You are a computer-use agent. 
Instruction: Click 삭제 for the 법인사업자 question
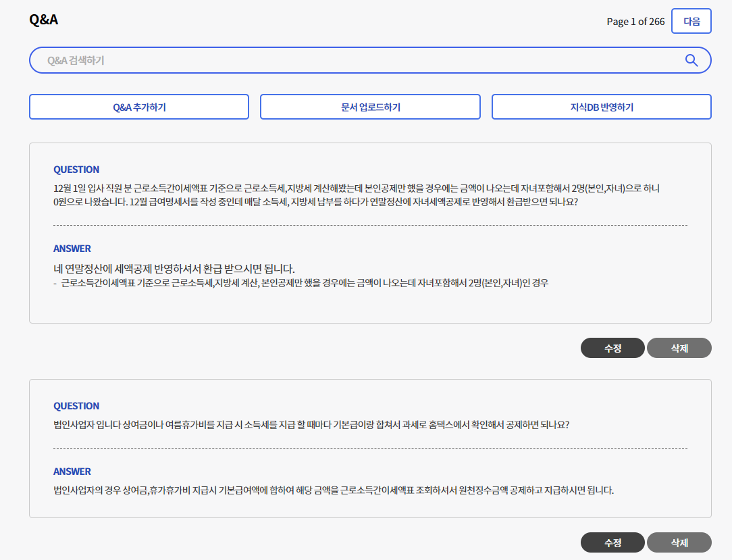[x=679, y=542]
